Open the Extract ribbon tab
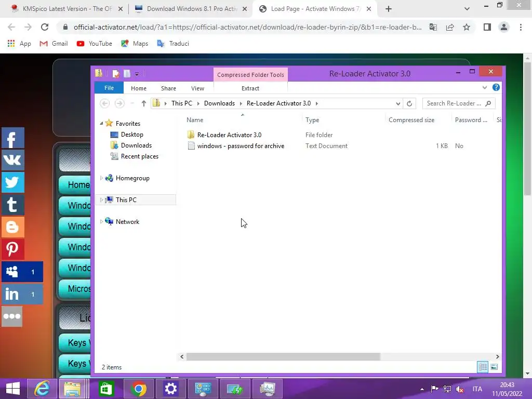This screenshot has height=399, width=532. click(250, 88)
